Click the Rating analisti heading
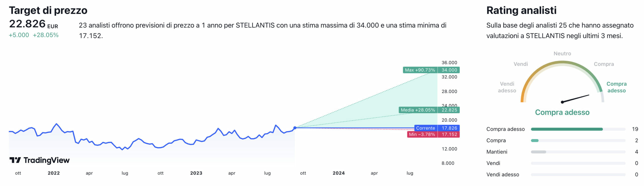 click(521, 11)
